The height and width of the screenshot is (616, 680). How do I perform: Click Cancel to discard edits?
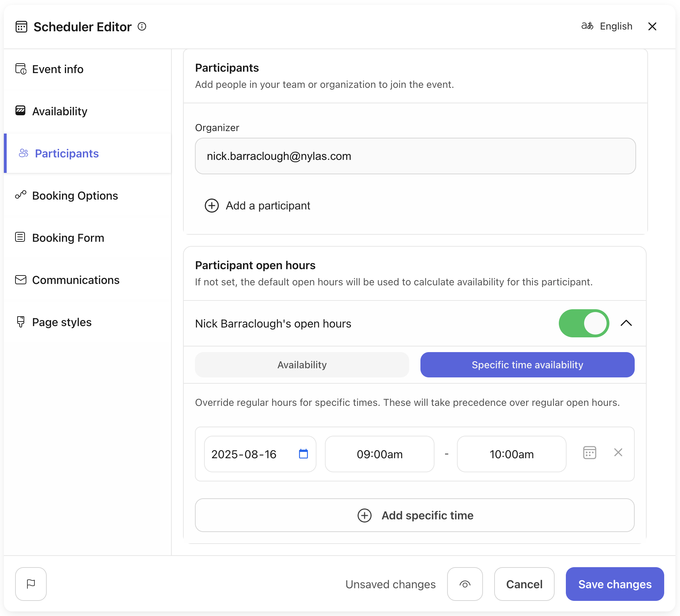tap(524, 584)
